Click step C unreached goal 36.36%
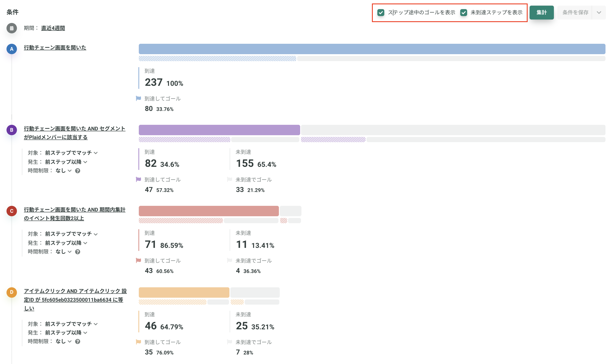 (252, 271)
